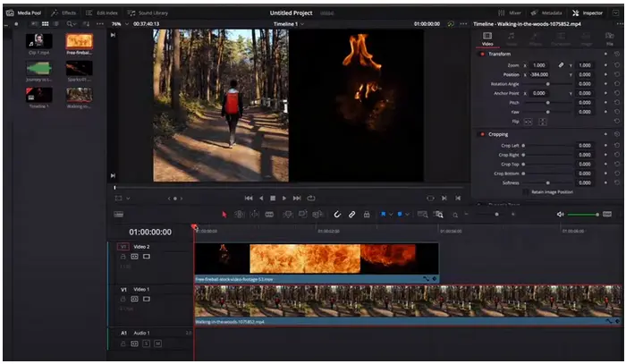Disable Video 2 track visibility
Screen dimensions: 626x364
(x=147, y=257)
